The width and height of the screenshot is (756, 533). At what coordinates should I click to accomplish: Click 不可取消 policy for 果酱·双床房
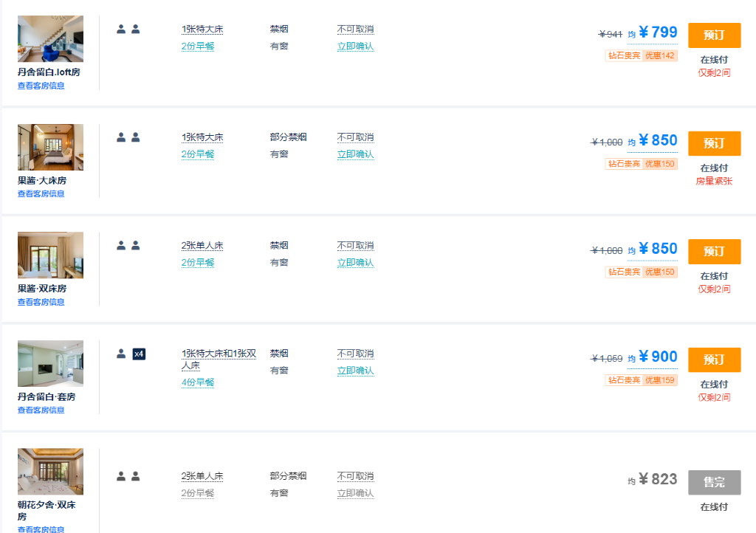355,246
